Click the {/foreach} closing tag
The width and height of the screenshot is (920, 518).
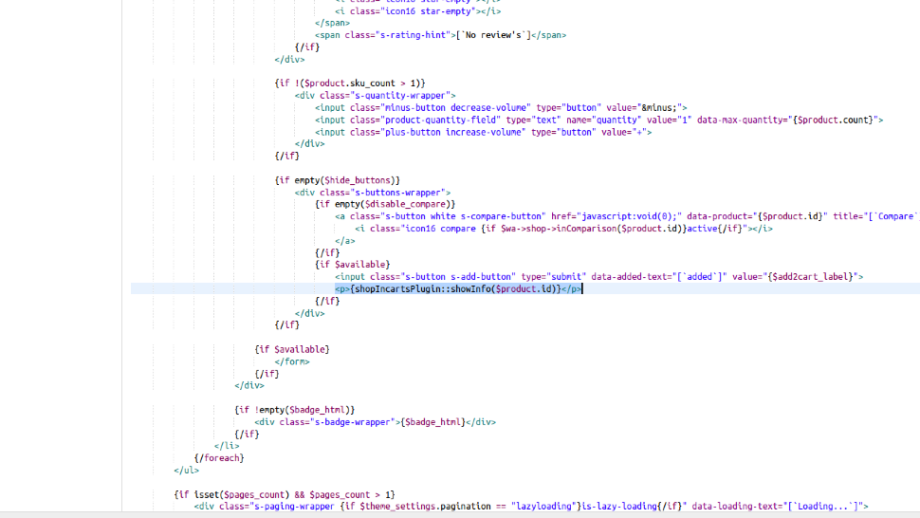(219, 458)
